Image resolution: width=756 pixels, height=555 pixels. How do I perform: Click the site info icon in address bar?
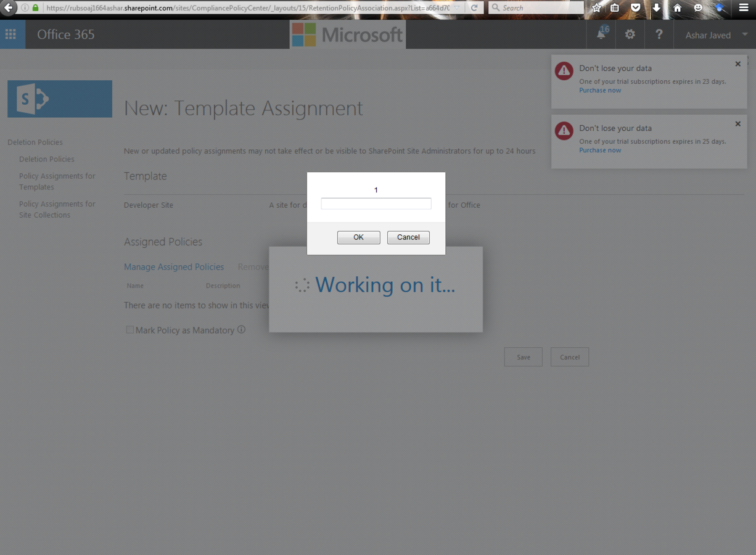tap(25, 8)
